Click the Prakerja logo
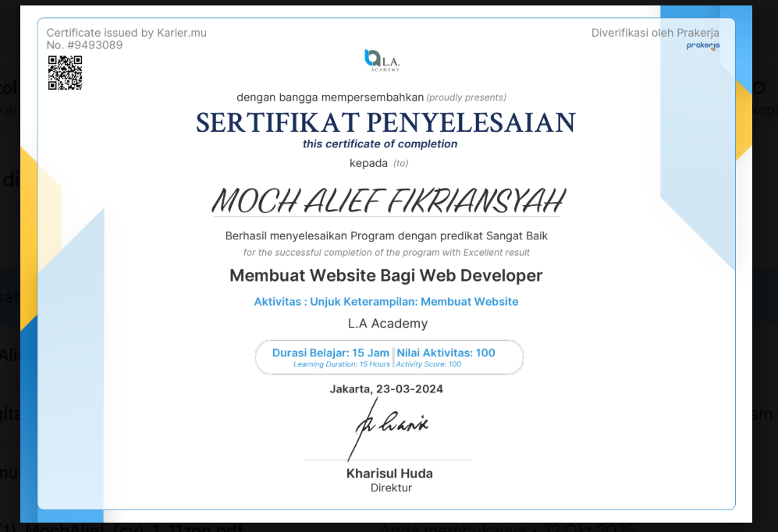This screenshot has height=532, width=778. (703, 45)
